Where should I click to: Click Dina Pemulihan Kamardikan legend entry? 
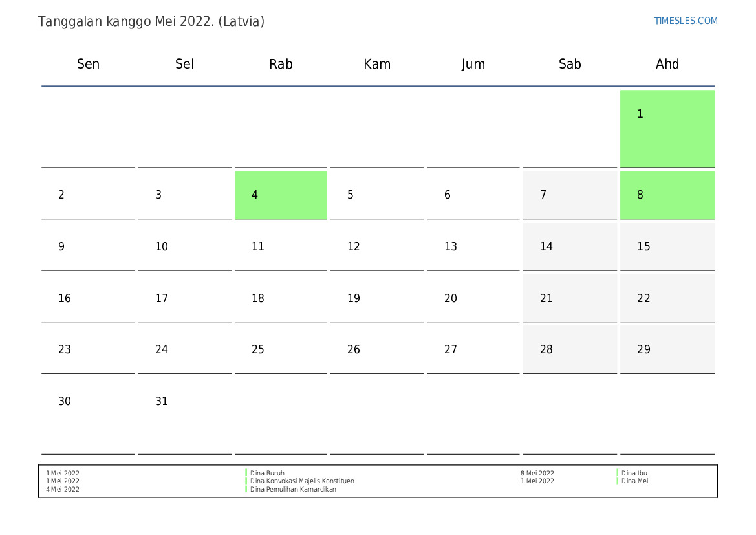tap(293, 490)
